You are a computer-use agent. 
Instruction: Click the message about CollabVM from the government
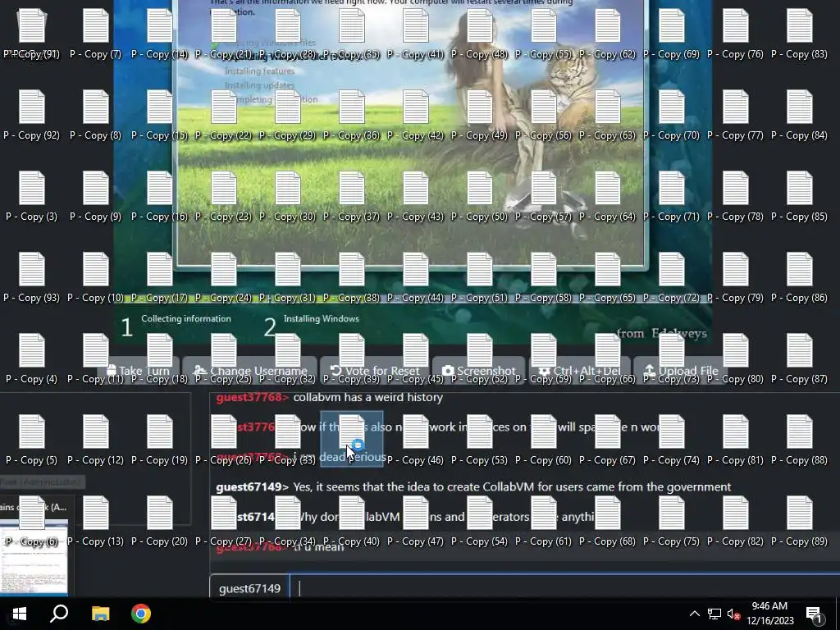[512, 487]
